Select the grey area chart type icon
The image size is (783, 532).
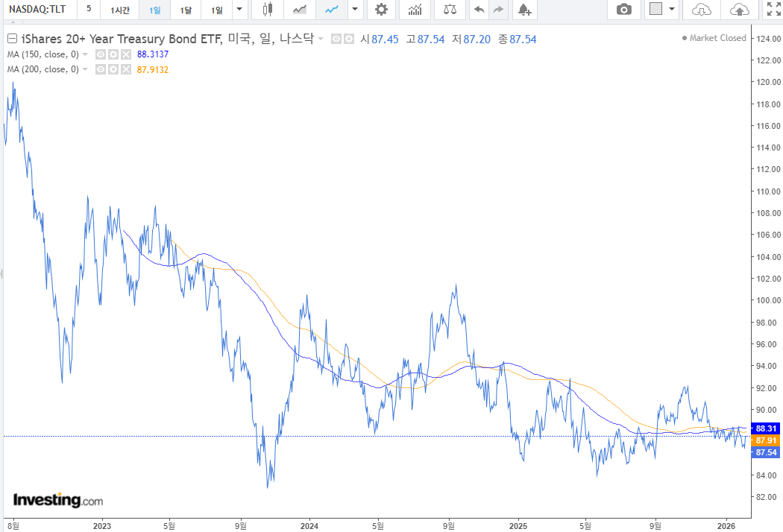pyautogui.click(x=300, y=10)
